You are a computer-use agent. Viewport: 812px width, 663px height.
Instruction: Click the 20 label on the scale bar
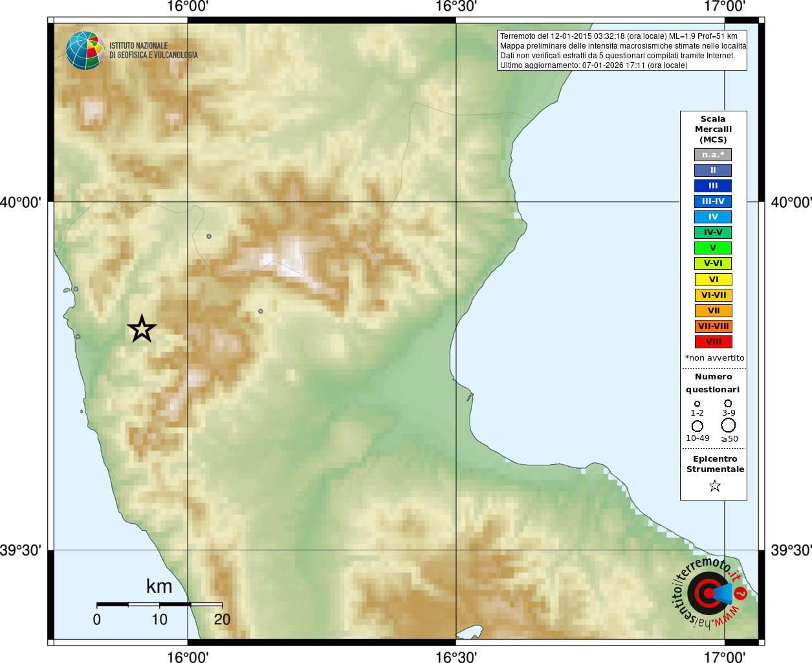click(x=222, y=620)
